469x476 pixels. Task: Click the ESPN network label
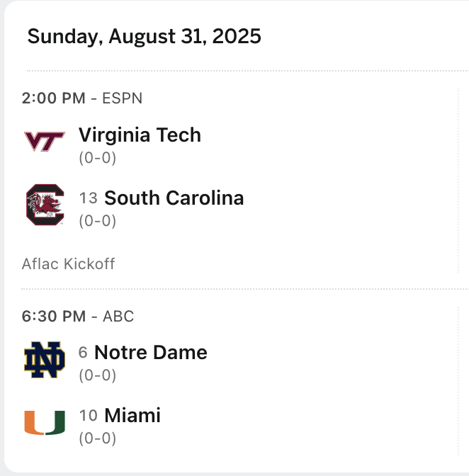122,98
